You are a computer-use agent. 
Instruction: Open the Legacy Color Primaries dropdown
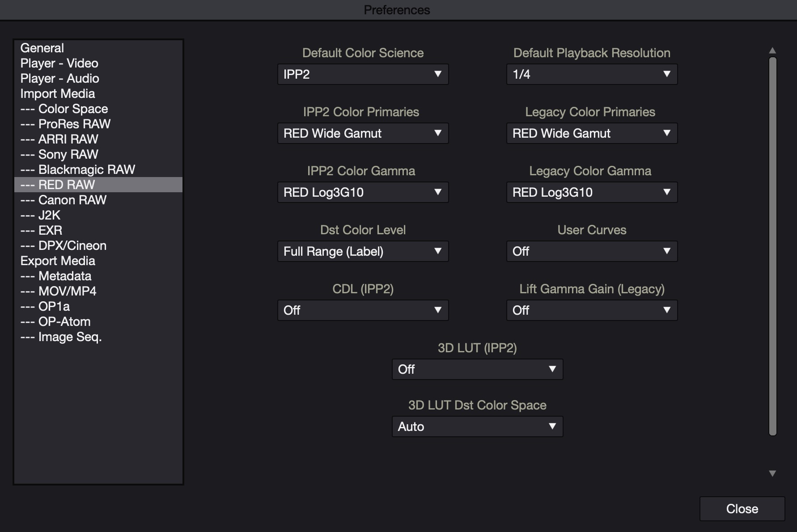pyautogui.click(x=591, y=133)
